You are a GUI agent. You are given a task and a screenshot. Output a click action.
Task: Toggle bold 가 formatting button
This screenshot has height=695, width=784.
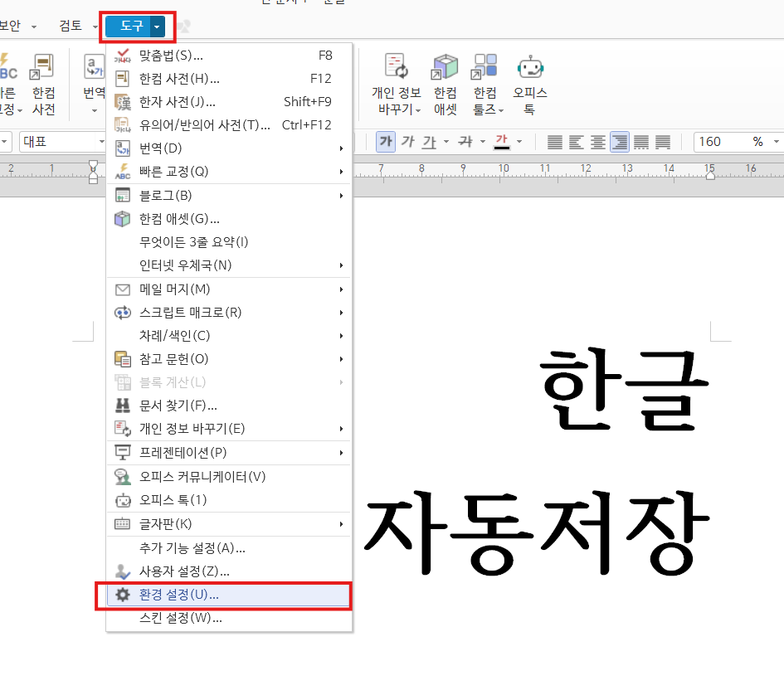point(386,142)
